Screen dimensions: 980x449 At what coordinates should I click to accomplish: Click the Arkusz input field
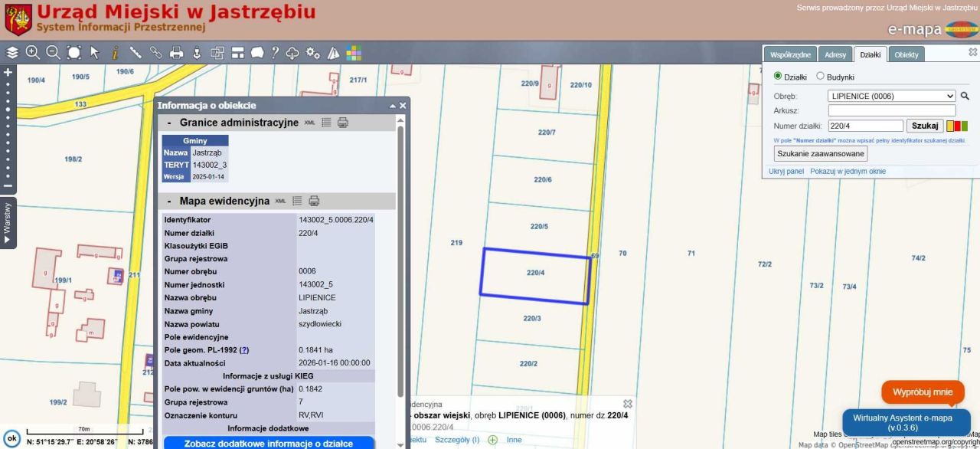pyautogui.click(x=892, y=111)
